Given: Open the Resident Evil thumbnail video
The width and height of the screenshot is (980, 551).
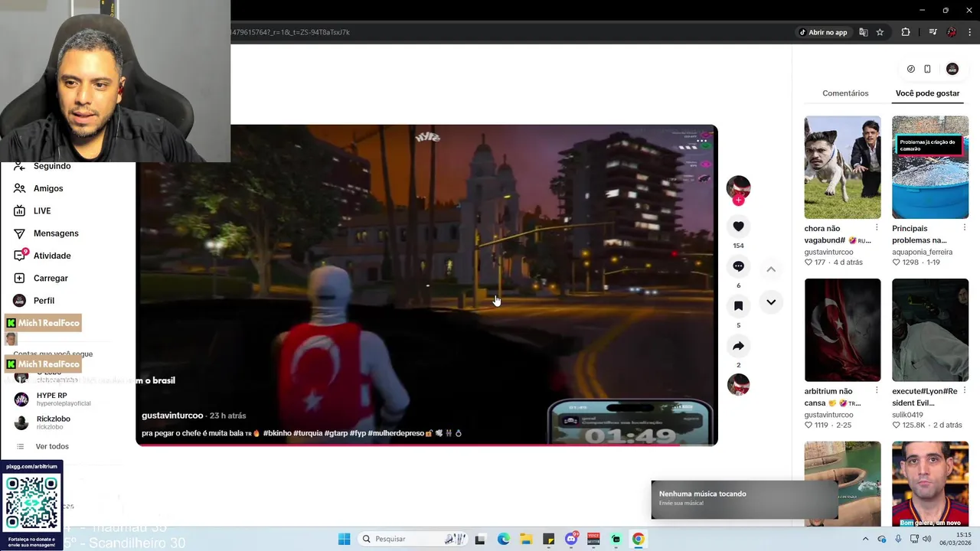Looking at the screenshot, I should coord(930,330).
